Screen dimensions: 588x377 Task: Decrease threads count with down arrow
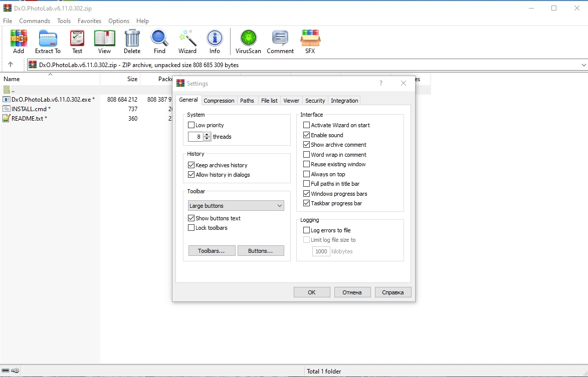click(x=207, y=139)
